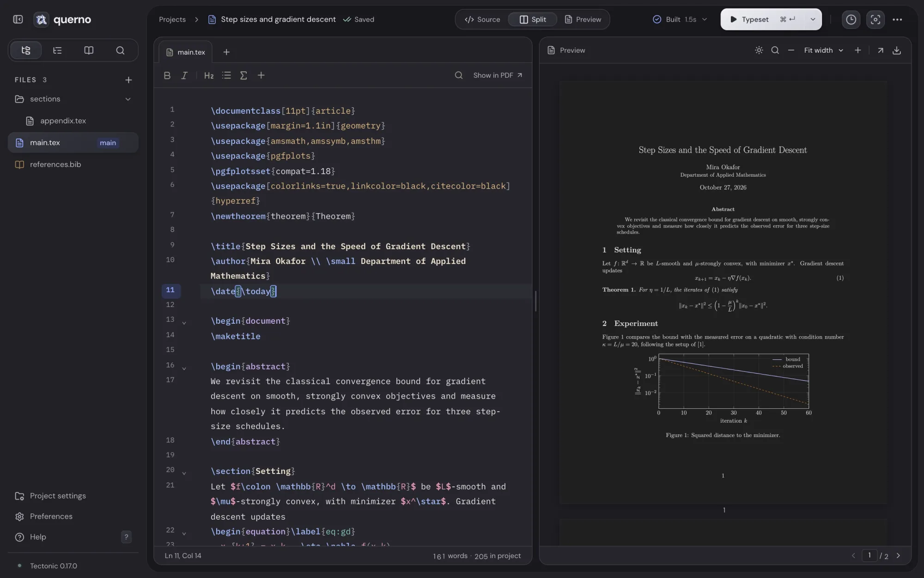Open the bibliography sidebar view

coord(89,50)
